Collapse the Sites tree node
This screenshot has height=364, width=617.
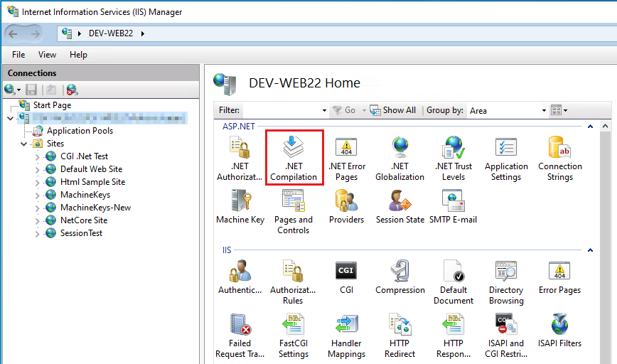pyautogui.click(x=24, y=144)
